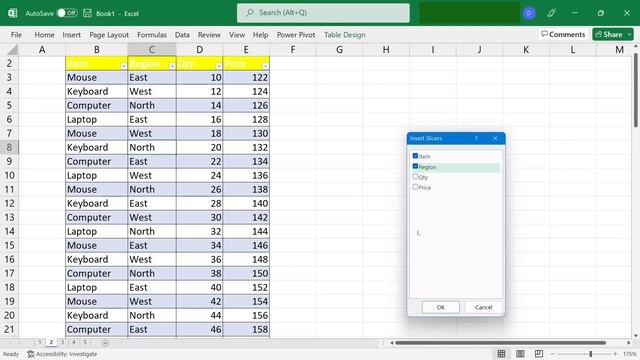Switch to Page Layout tab
The image size is (640, 360).
[x=109, y=35]
